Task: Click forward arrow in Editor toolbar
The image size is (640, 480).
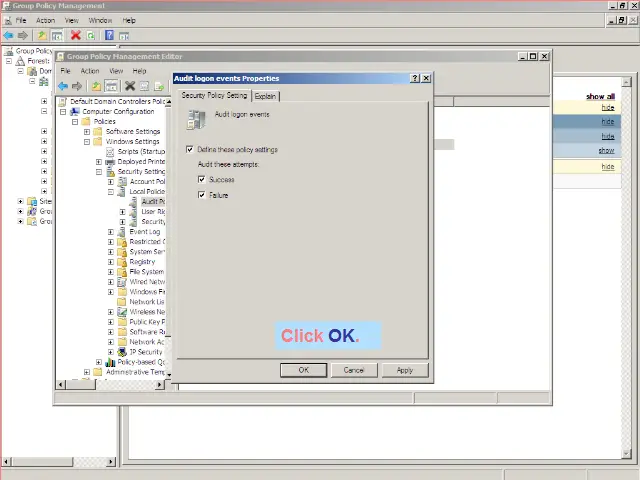Action: 77,86
